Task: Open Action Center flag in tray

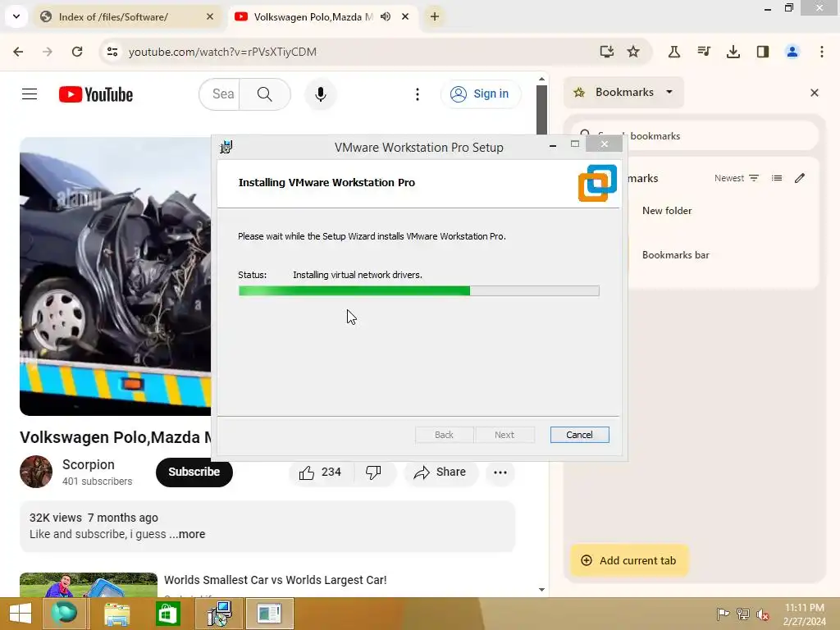Action: 723,614
